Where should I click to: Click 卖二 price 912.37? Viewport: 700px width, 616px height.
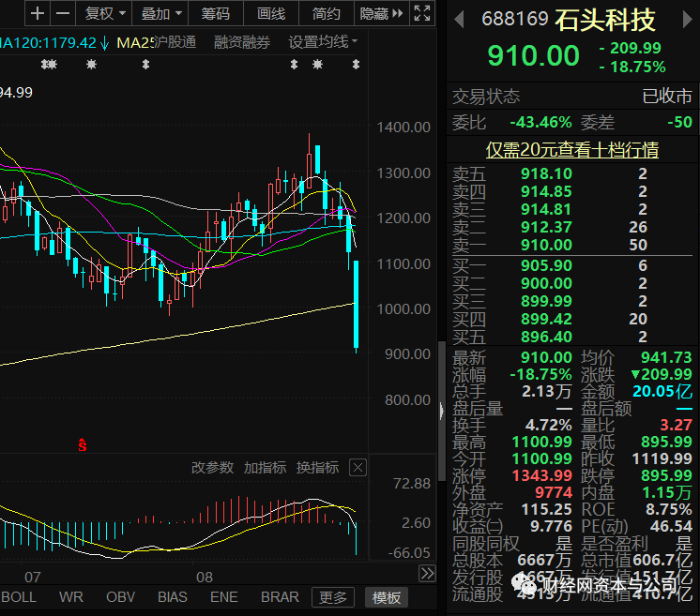point(546,227)
